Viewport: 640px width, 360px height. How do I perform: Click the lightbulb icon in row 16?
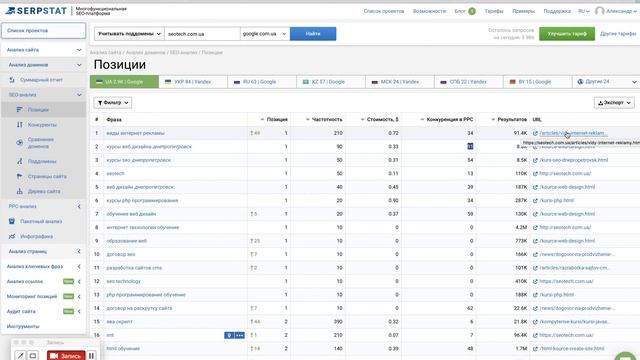(229, 335)
